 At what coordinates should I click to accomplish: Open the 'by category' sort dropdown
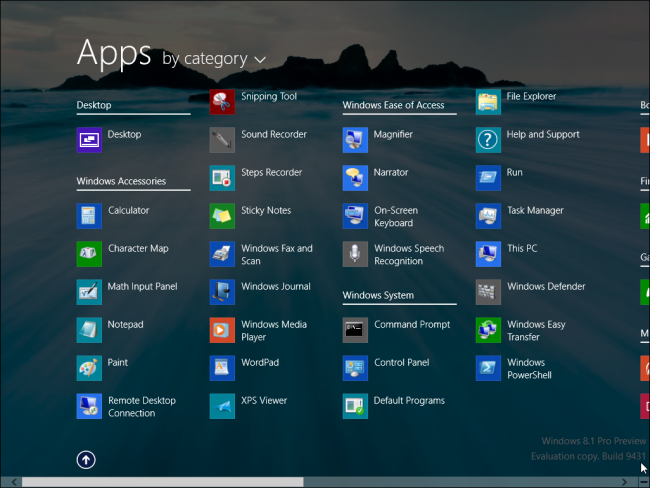tap(214, 59)
